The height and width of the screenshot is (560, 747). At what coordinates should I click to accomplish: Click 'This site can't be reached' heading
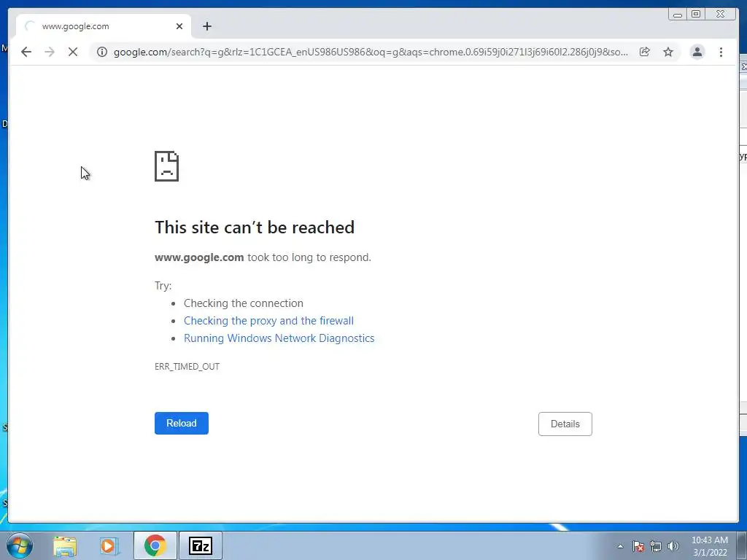[x=255, y=227]
